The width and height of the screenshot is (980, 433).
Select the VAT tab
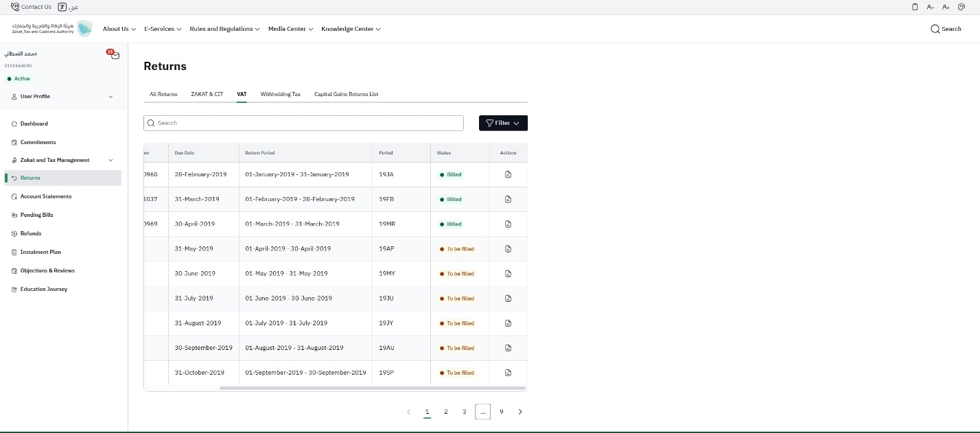click(242, 94)
